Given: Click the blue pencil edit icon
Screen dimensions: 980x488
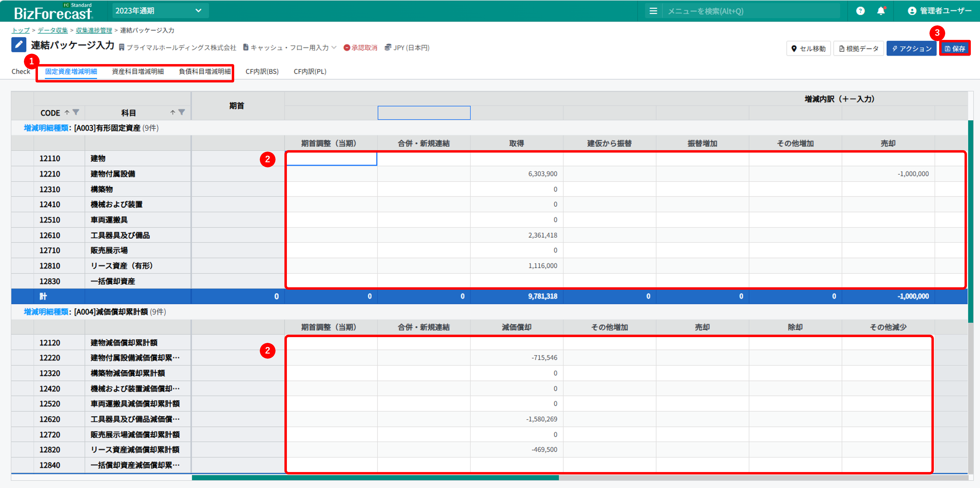Looking at the screenshot, I should (x=19, y=45).
